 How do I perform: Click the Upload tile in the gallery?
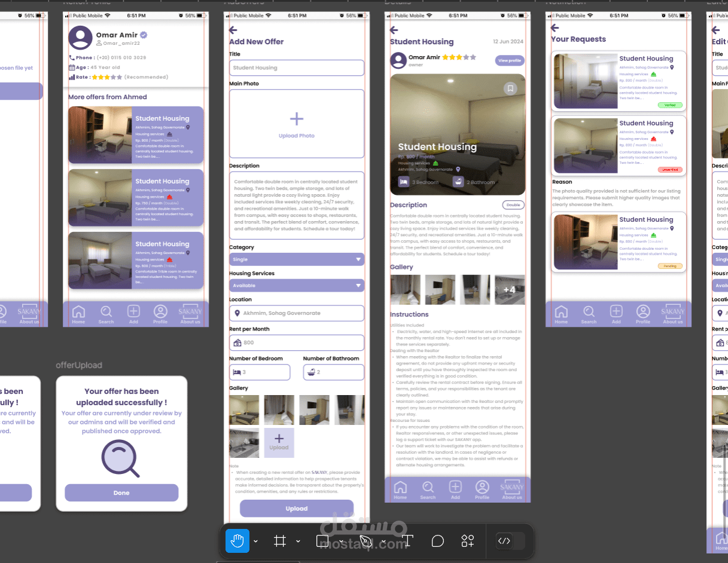pyautogui.click(x=279, y=443)
